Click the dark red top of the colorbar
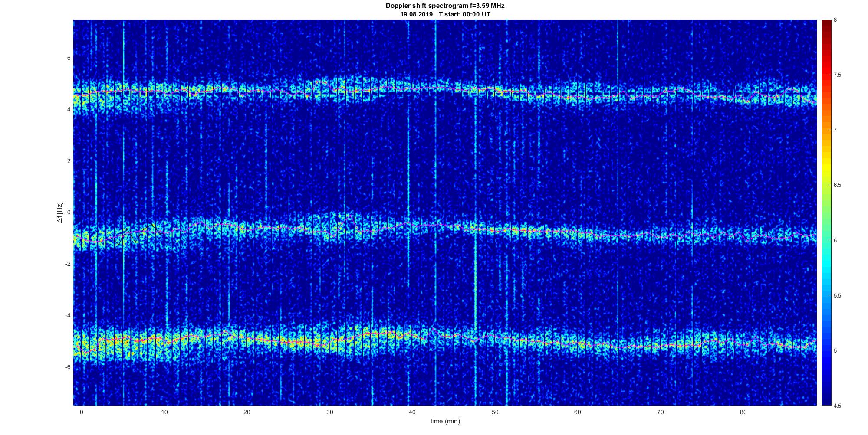The image size is (868, 435). point(826,24)
